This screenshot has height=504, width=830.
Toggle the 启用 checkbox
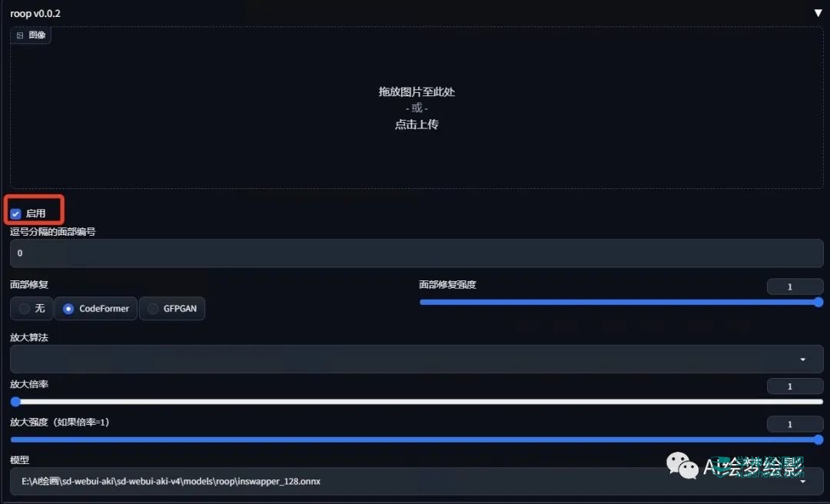click(15, 214)
